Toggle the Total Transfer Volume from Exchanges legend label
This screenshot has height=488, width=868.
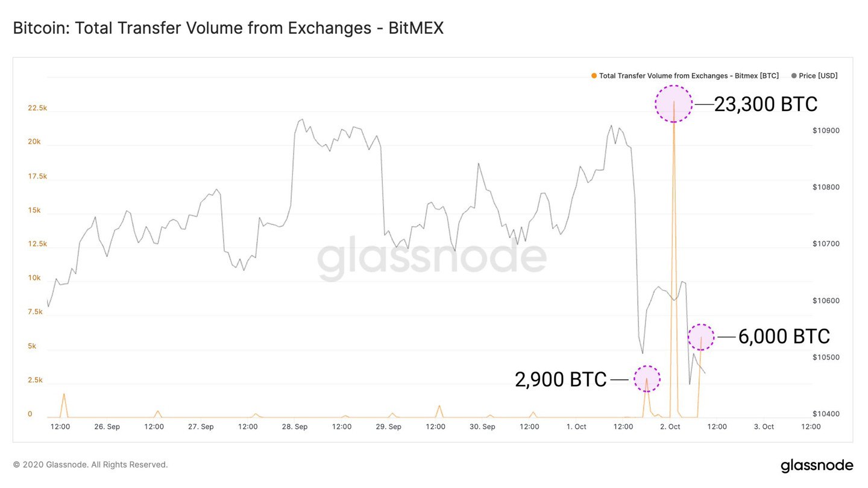pos(688,76)
